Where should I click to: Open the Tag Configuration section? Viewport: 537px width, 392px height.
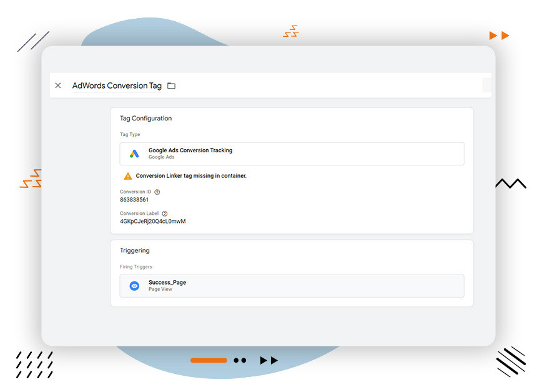pyautogui.click(x=145, y=118)
